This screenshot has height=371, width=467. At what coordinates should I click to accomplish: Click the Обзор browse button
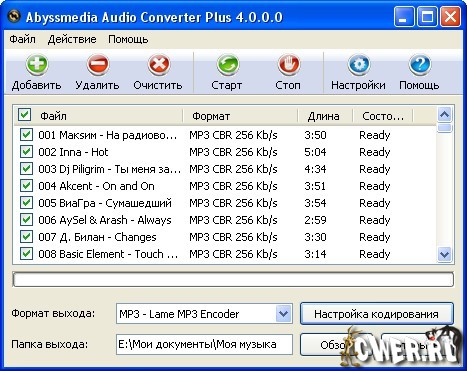[x=337, y=345]
